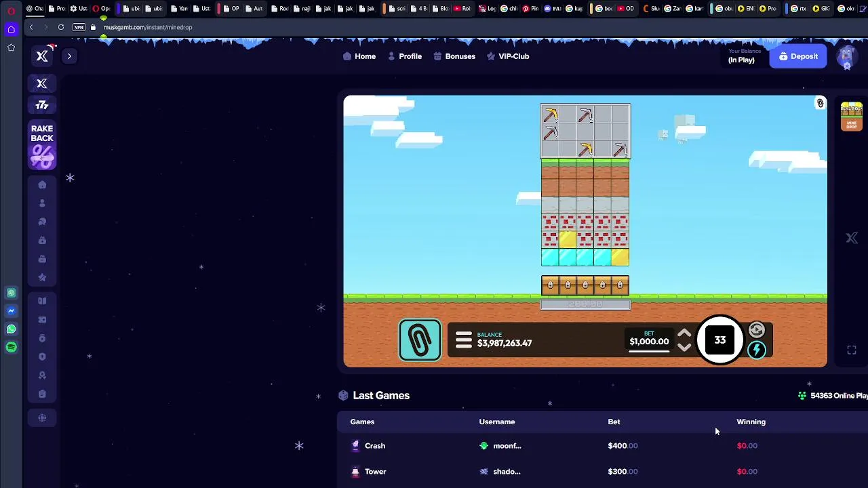Screen dimensions: 868x488
Task: Open the Profile page
Action: [x=405, y=56]
